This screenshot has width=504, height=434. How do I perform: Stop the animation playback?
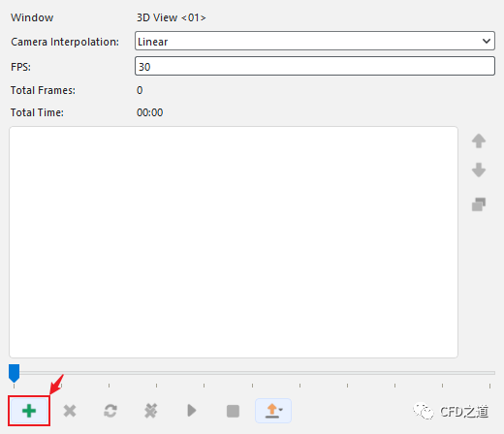click(233, 412)
